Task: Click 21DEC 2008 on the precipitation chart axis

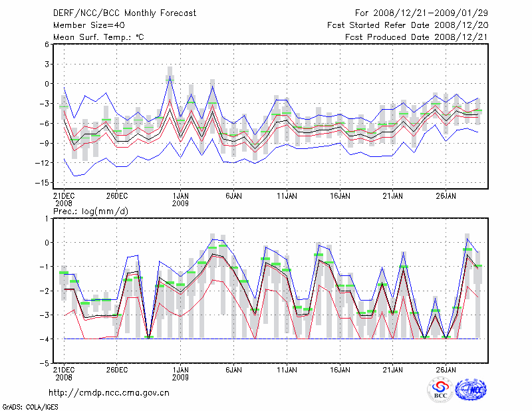Action: click(x=64, y=372)
